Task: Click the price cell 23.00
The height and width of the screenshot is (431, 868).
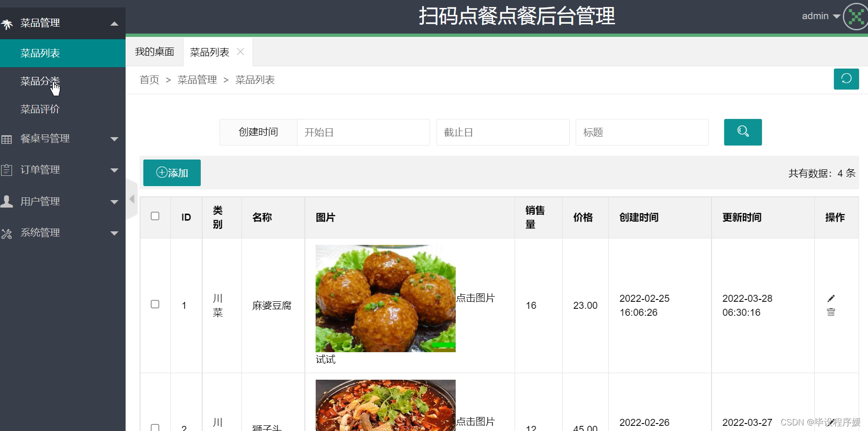Action: point(585,306)
